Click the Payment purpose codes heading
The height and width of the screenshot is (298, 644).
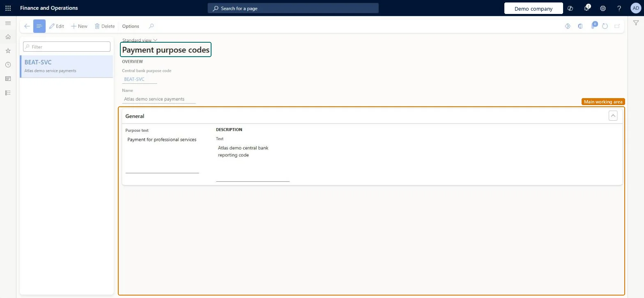pyautogui.click(x=166, y=50)
